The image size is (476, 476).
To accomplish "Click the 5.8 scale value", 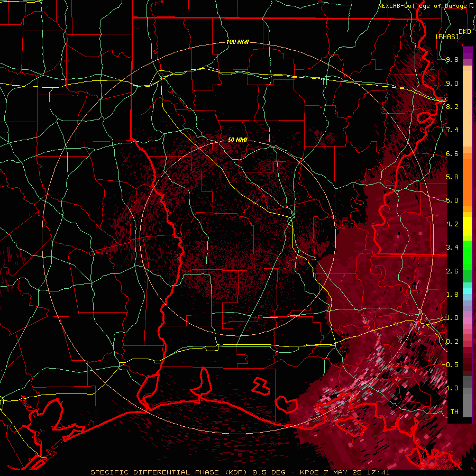I will tap(452, 177).
